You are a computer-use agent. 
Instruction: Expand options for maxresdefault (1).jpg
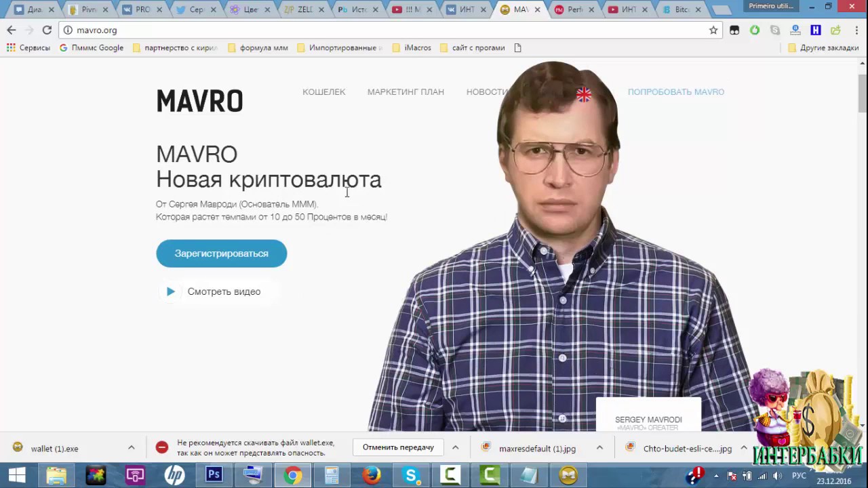599,448
